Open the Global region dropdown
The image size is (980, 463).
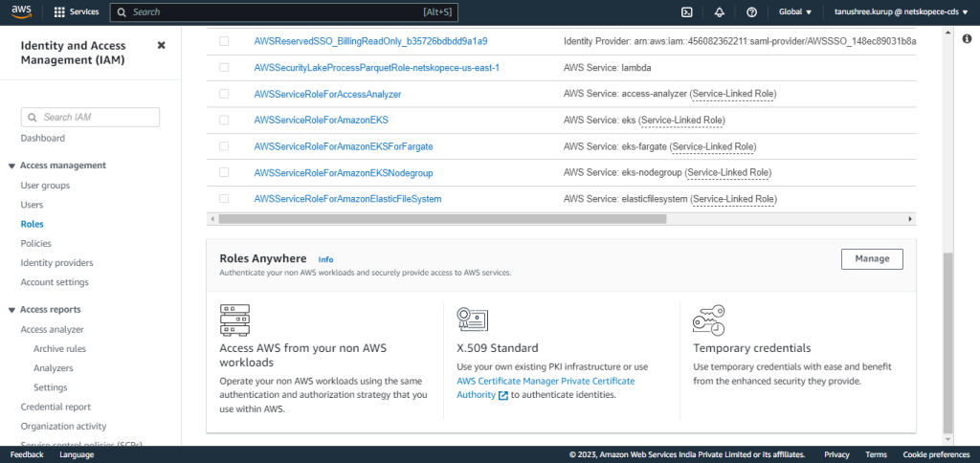pyautogui.click(x=795, y=11)
